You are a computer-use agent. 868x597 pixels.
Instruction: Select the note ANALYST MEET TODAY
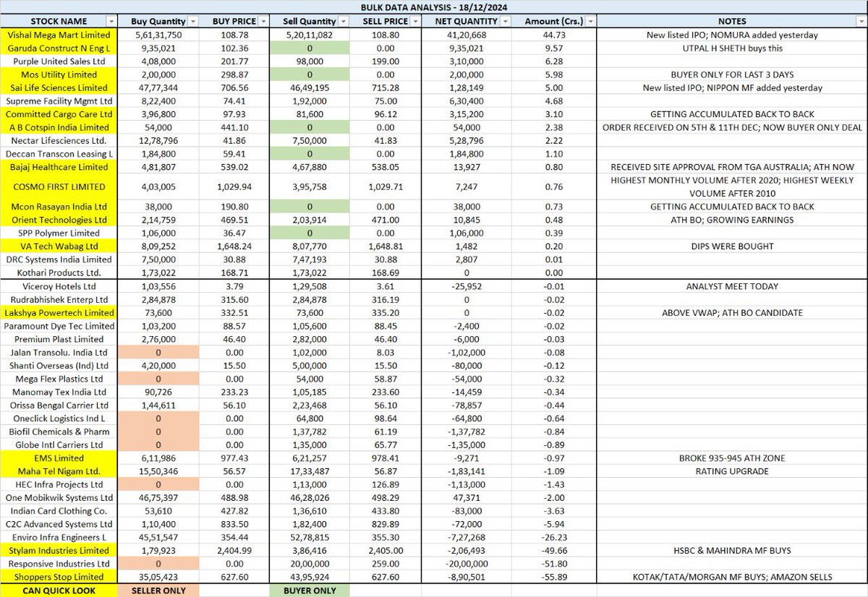pyautogui.click(x=731, y=286)
